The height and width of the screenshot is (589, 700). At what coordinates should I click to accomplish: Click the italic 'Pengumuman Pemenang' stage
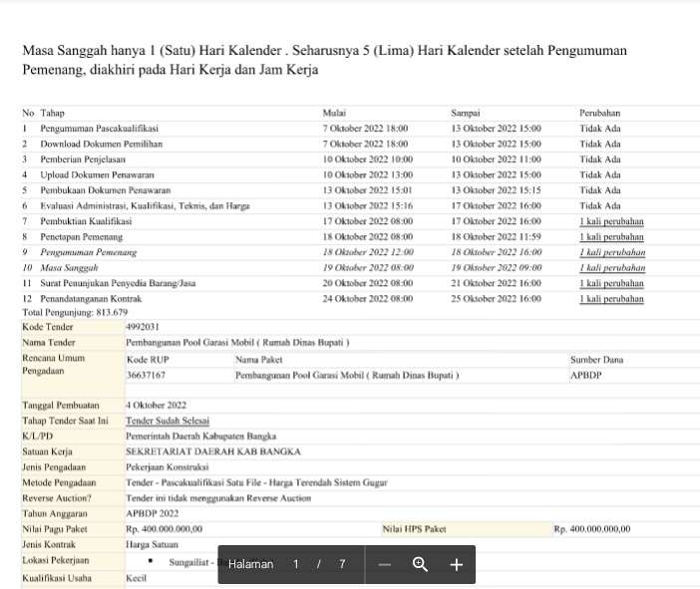click(x=89, y=252)
